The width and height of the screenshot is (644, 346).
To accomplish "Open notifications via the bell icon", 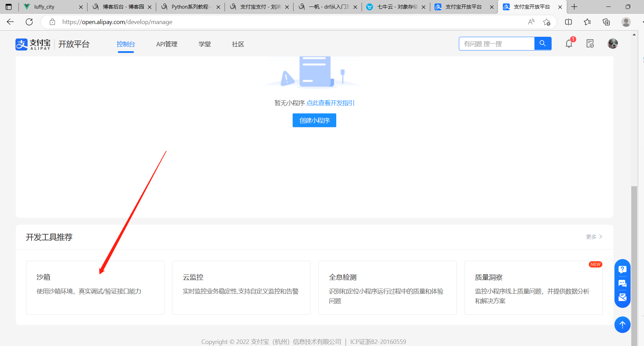I will (569, 44).
